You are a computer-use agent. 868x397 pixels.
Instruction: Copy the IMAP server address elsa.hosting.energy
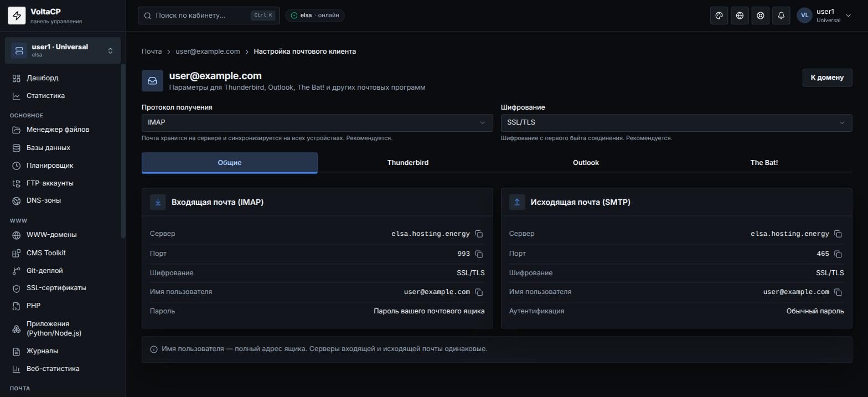(x=479, y=234)
